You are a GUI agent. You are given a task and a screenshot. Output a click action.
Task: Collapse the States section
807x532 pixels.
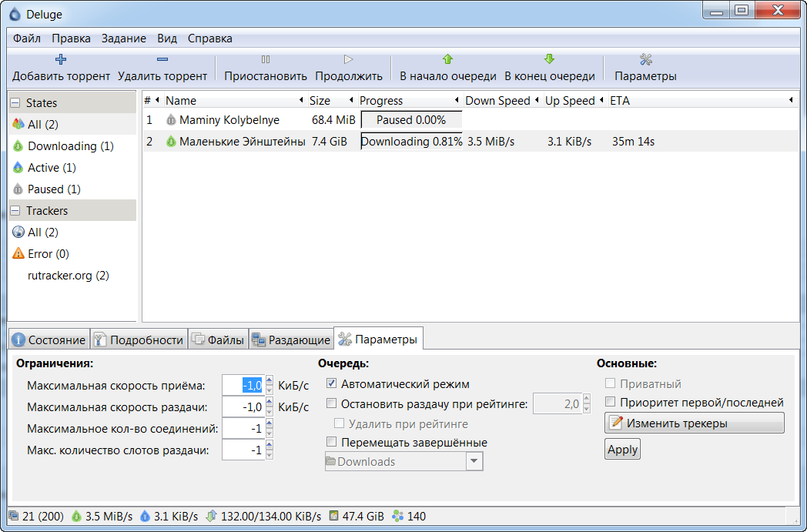[15, 102]
